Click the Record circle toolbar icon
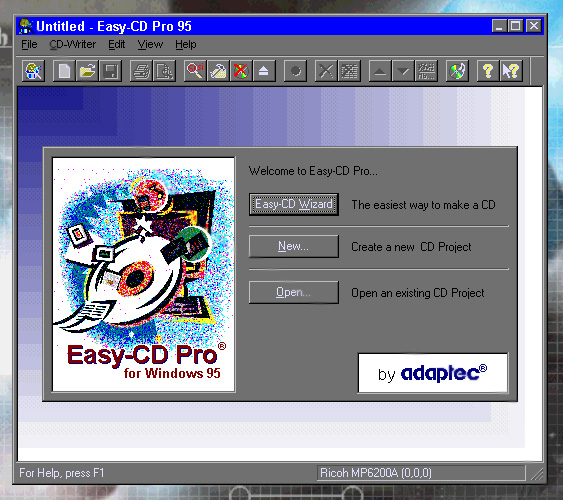The image size is (563, 500). (x=295, y=71)
